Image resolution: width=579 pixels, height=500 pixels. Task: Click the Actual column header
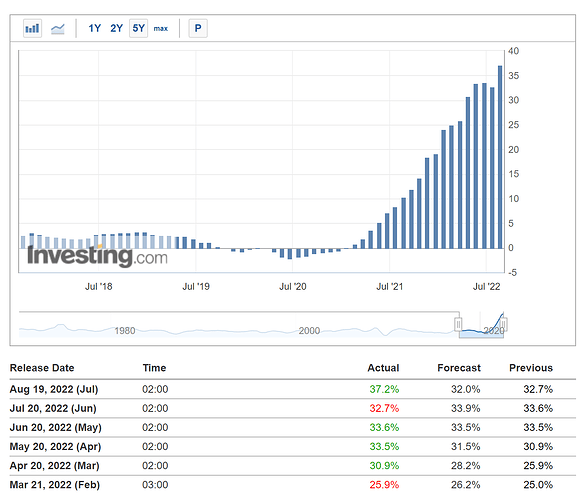[x=383, y=368]
